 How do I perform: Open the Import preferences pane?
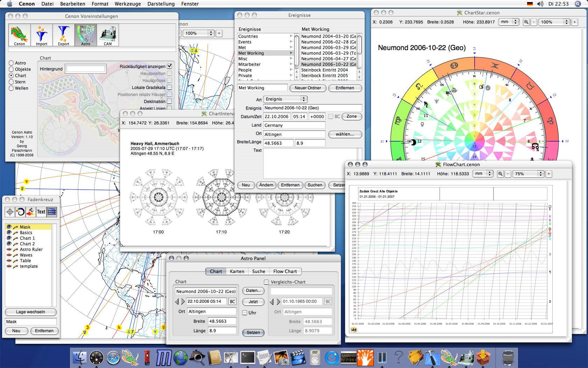(41, 35)
